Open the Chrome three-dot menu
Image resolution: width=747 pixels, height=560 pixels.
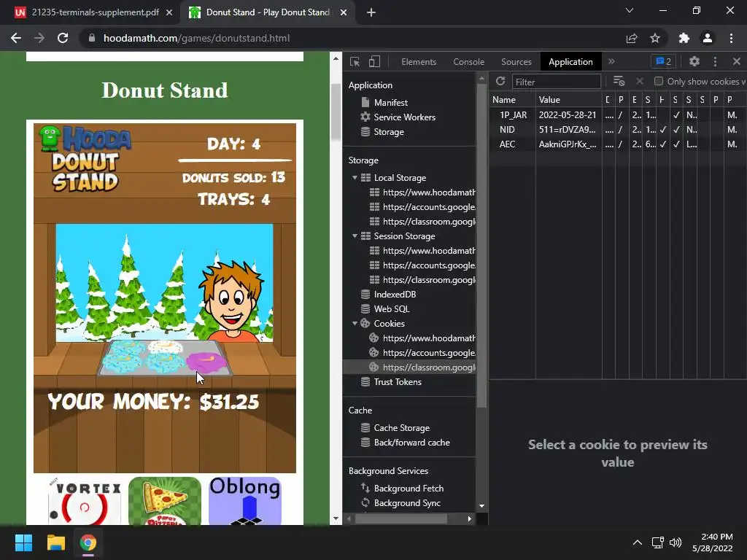click(x=731, y=38)
